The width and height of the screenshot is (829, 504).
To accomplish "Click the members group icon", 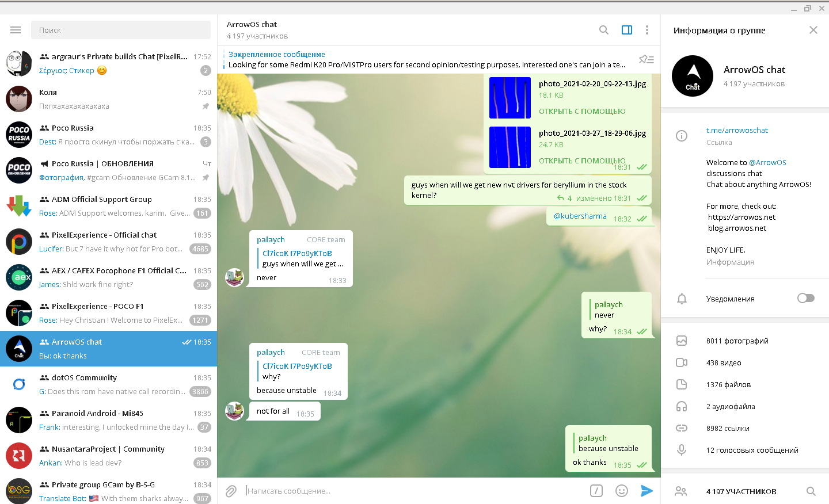I will 681,491.
